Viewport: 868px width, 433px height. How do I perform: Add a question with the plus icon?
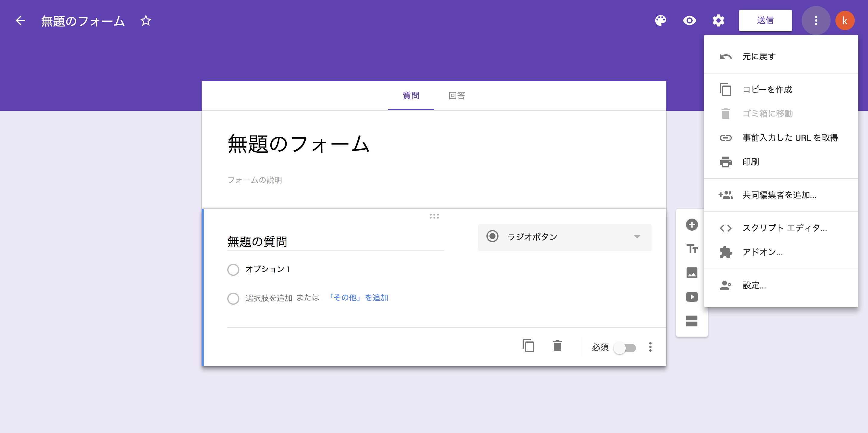pos(692,225)
